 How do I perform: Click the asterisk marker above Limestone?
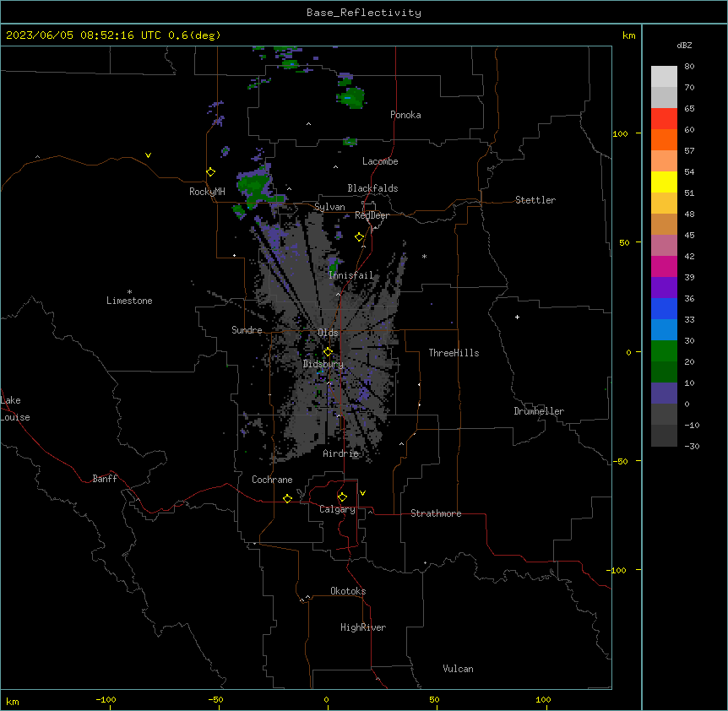pos(129,292)
